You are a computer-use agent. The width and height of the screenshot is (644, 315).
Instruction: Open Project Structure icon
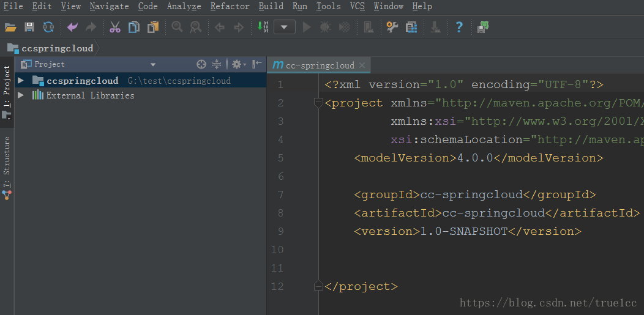click(411, 28)
